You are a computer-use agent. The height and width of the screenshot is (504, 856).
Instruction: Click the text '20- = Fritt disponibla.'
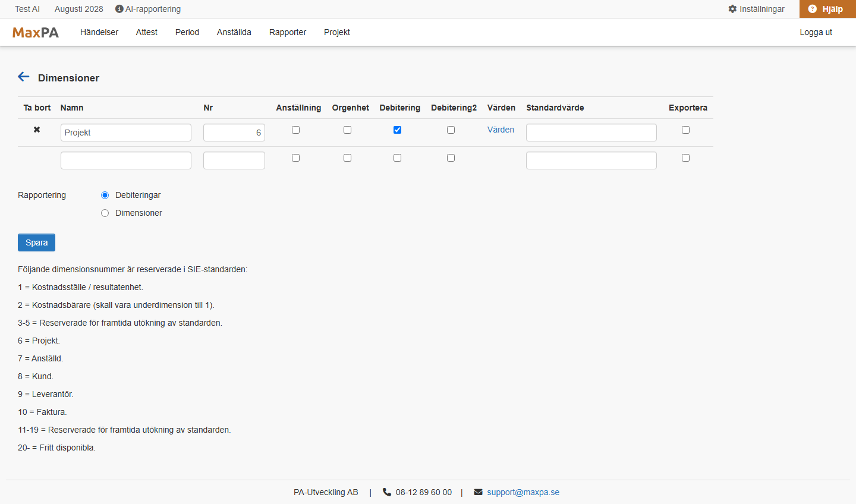(x=56, y=448)
